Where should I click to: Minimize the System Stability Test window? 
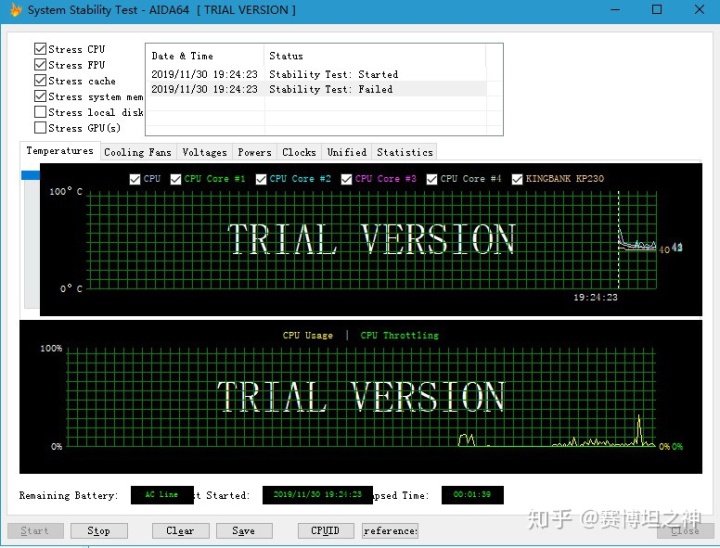(x=615, y=10)
